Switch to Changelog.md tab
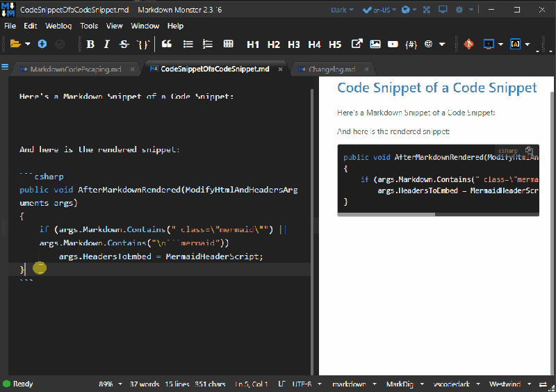Screen dimensions: 556x392 [x=332, y=70]
